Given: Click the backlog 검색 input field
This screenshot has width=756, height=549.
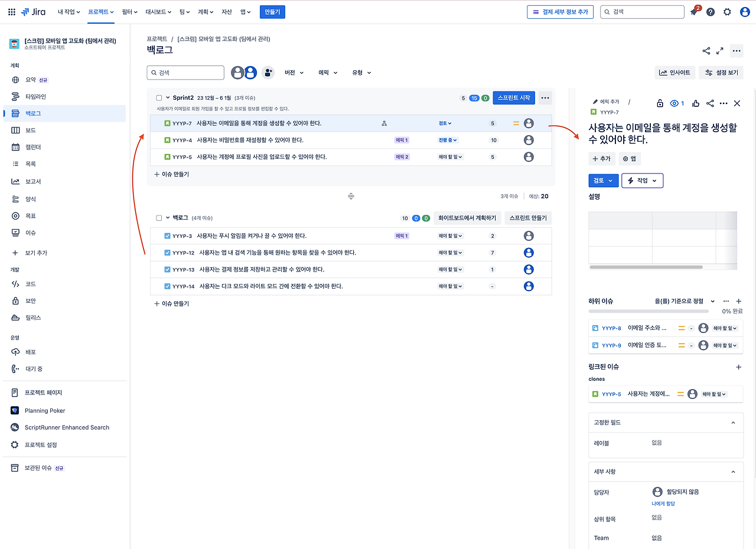Looking at the screenshot, I should (x=185, y=73).
